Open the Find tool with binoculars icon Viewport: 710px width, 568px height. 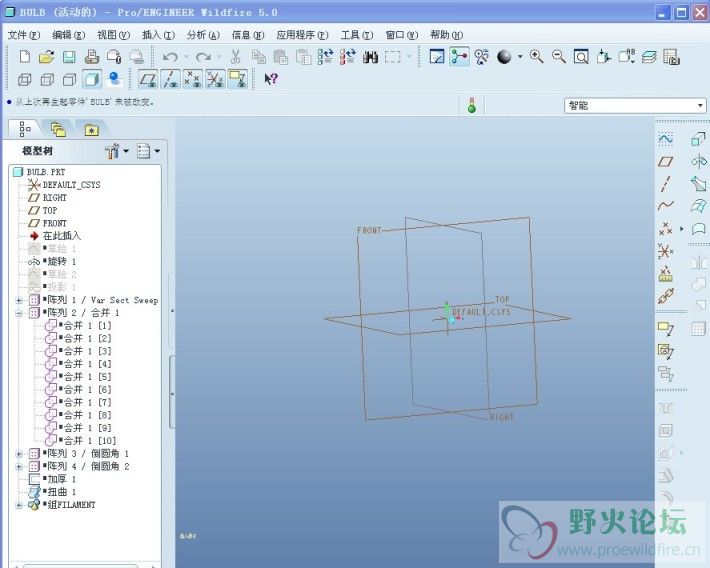coord(370,57)
